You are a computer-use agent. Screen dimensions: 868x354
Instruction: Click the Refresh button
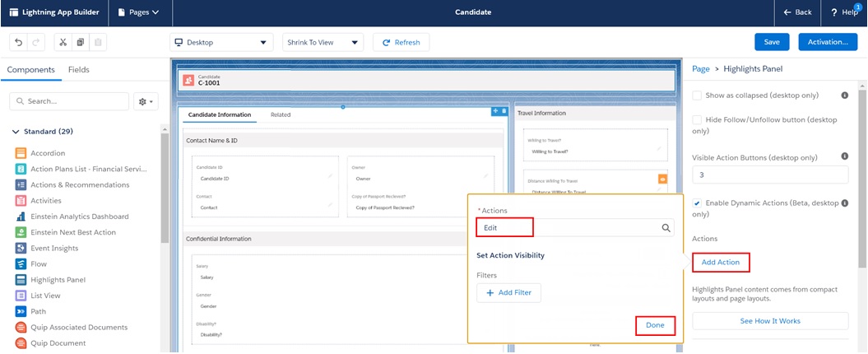[x=402, y=42]
